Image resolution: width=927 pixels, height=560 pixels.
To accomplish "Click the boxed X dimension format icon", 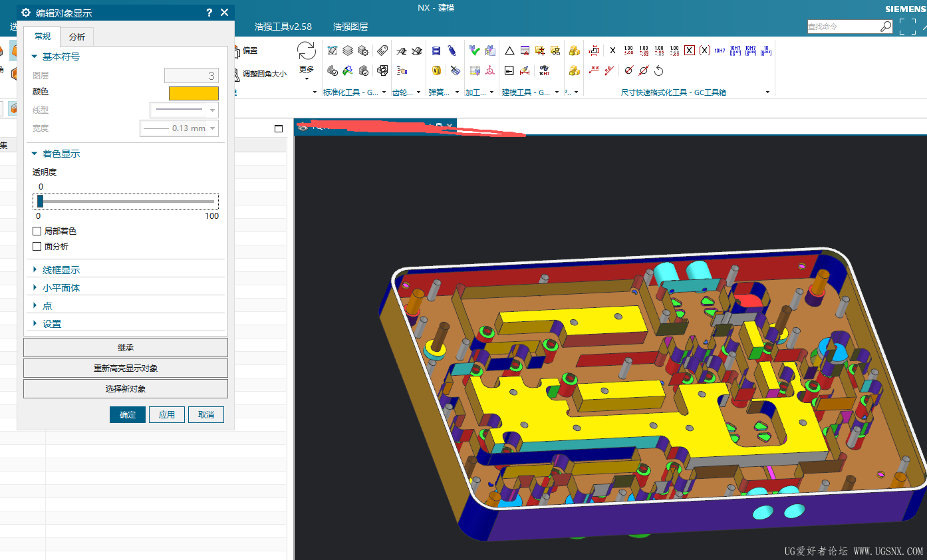I will click(690, 51).
